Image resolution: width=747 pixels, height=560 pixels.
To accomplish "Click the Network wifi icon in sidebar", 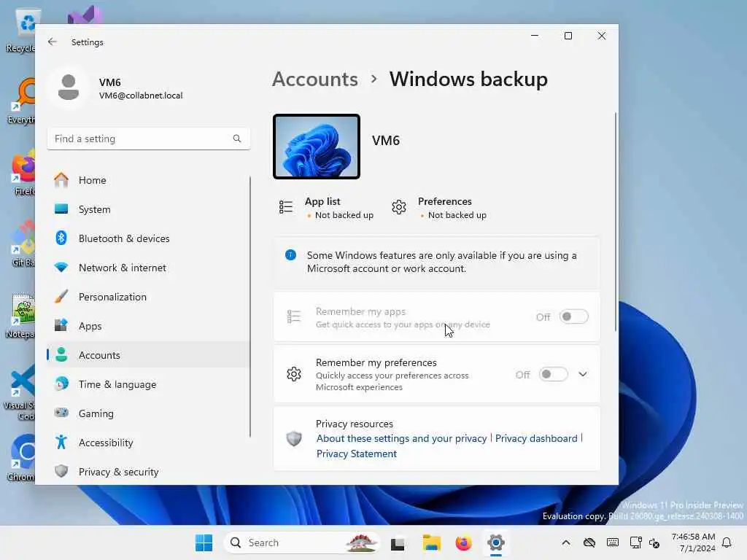I will point(61,267).
